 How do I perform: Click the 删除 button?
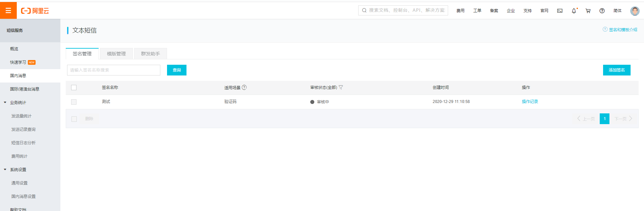point(89,119)
